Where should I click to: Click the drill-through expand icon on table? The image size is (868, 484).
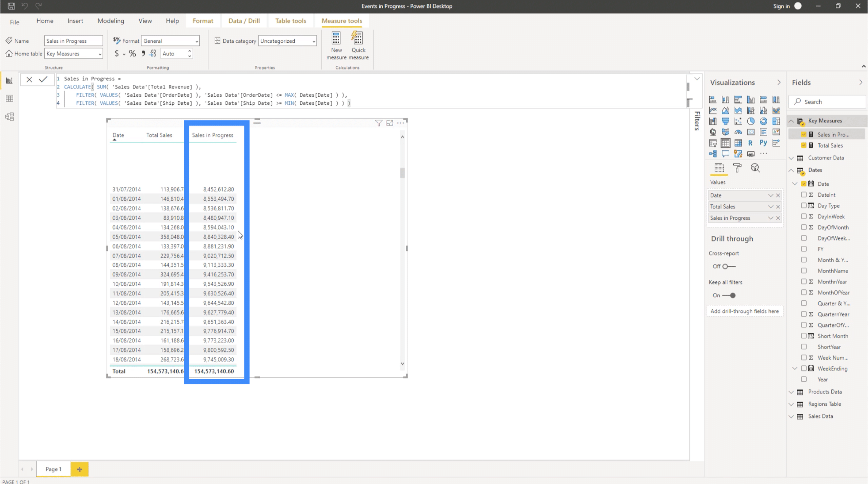click(x=389, y=123)
